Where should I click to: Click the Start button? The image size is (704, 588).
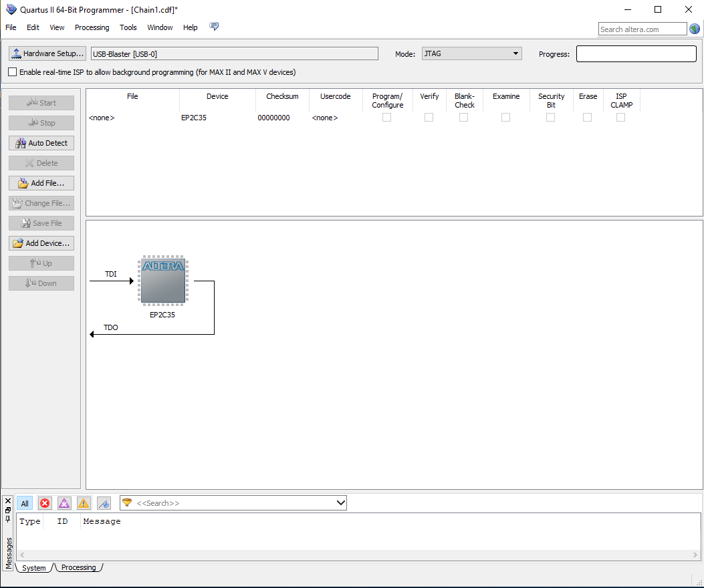41,103
